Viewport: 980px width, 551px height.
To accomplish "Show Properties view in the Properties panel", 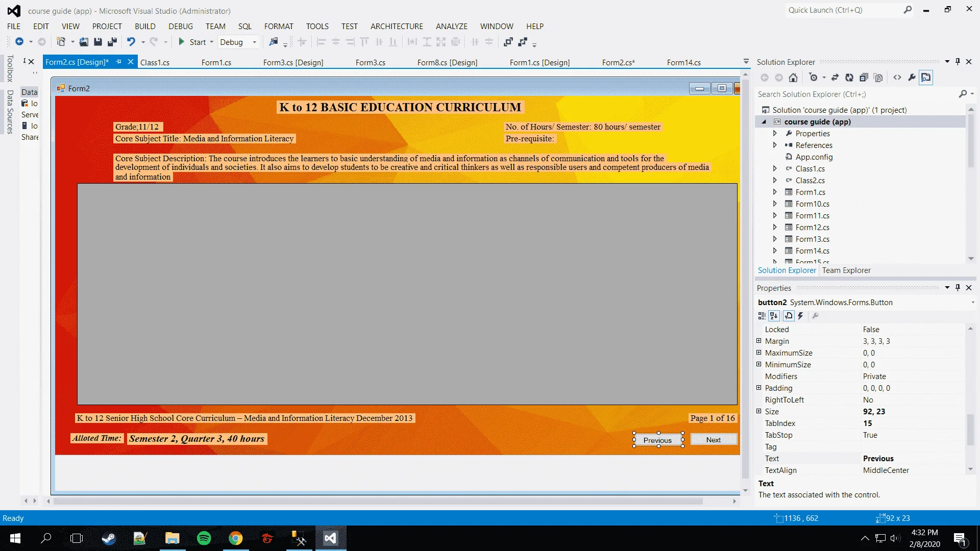I will 789,316.
